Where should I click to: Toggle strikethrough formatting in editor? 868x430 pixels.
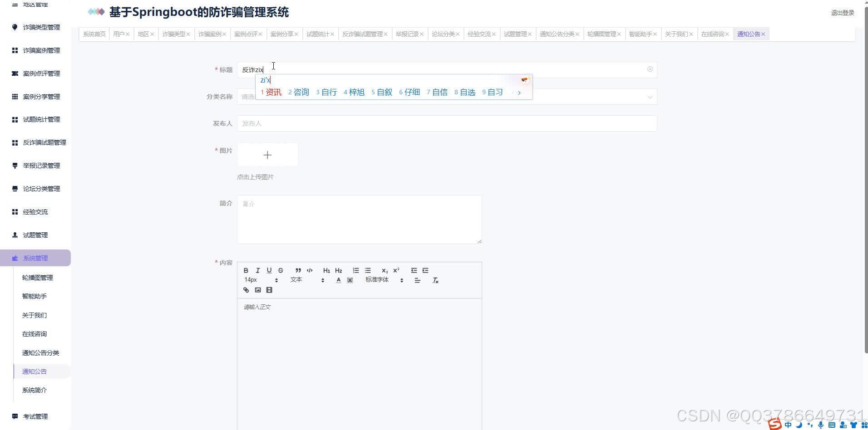281,270
